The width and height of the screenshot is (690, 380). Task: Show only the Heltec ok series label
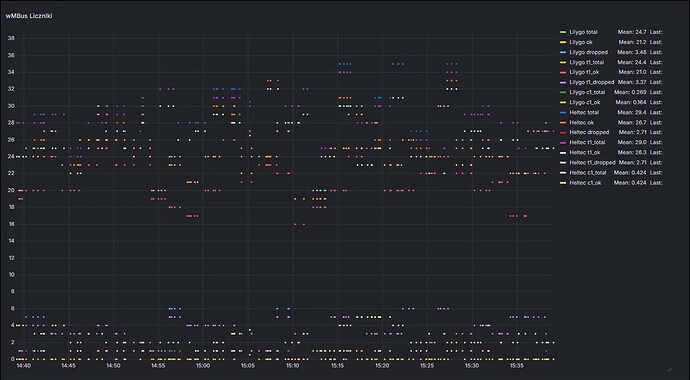click(582, 123)
